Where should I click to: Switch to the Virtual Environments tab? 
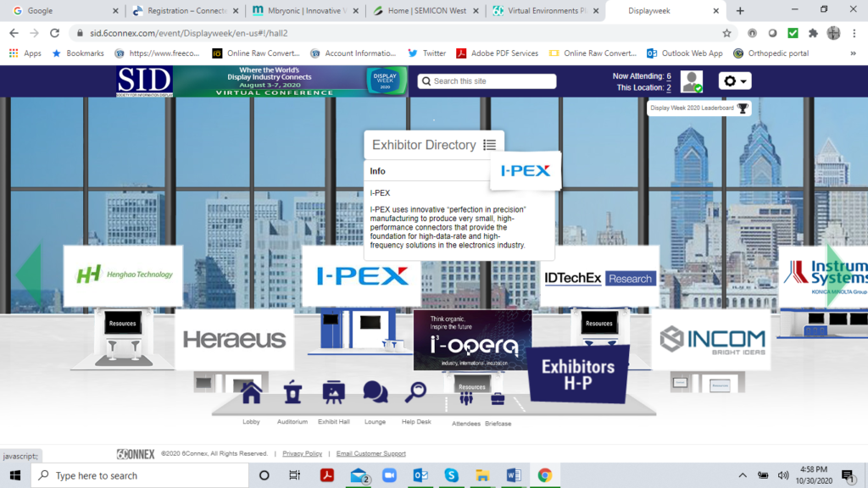point(546,10)
